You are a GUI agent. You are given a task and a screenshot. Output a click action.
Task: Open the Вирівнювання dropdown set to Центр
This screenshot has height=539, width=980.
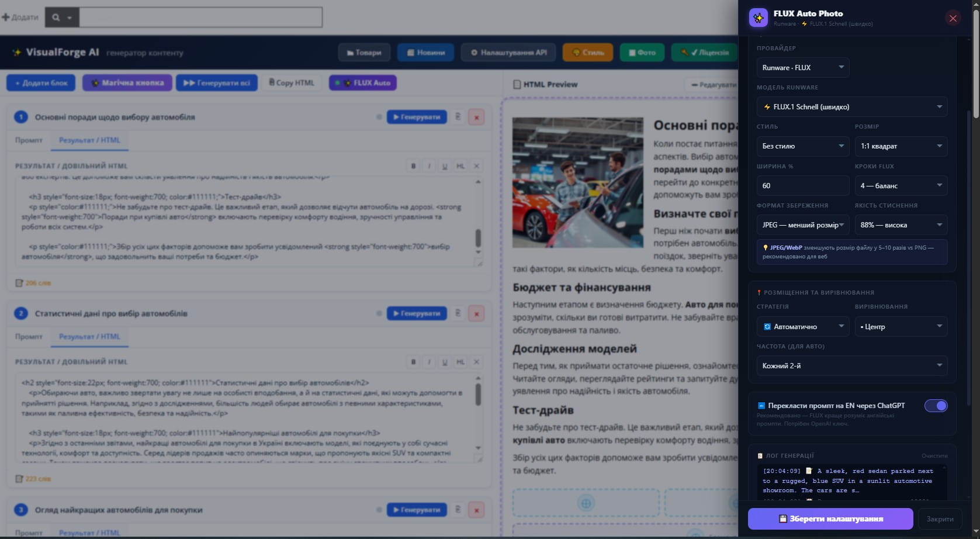click(x=901, y=326)
